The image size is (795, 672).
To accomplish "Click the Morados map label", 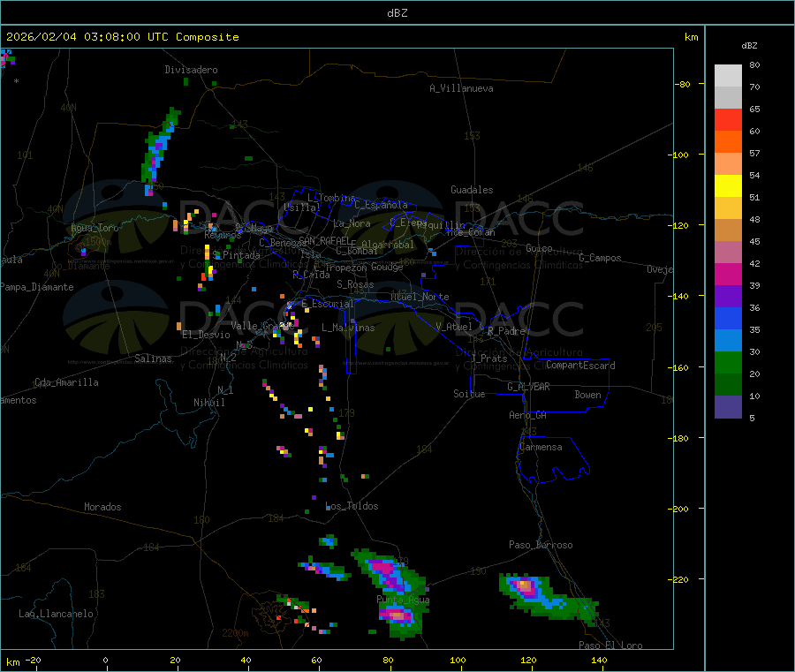I will click(102, 507).
